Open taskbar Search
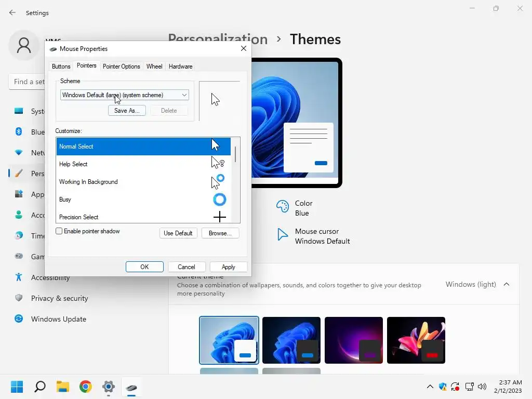Image resolution: width=532 pixels, height=399 pixels. point(40,387)
